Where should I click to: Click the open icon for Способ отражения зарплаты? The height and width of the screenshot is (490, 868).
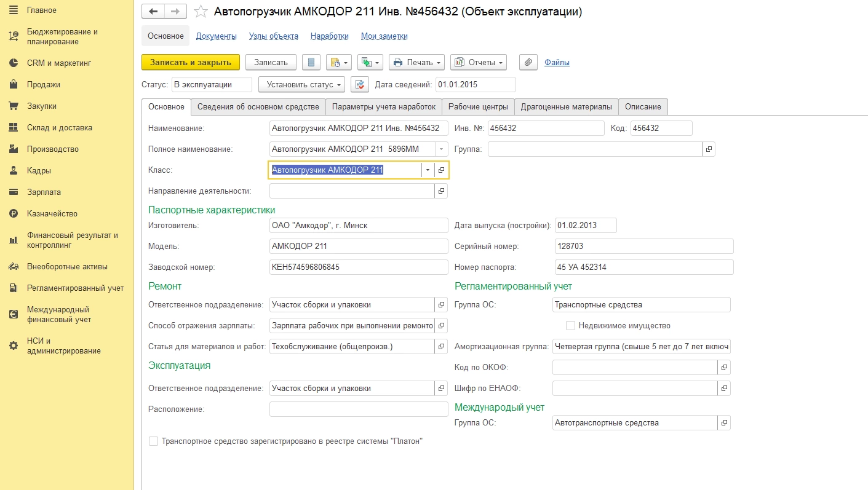[x=441, y=326]
